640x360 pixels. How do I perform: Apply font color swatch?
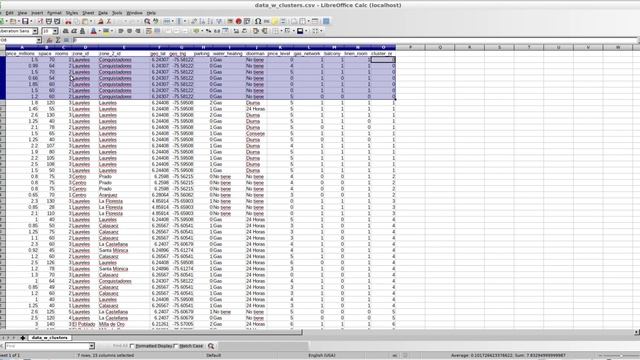(x=93, y=31)
